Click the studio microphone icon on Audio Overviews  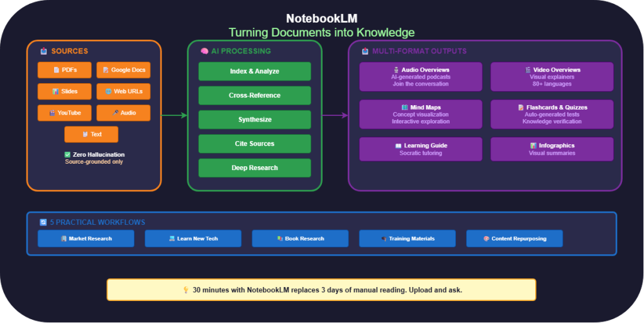coord(396,70)
